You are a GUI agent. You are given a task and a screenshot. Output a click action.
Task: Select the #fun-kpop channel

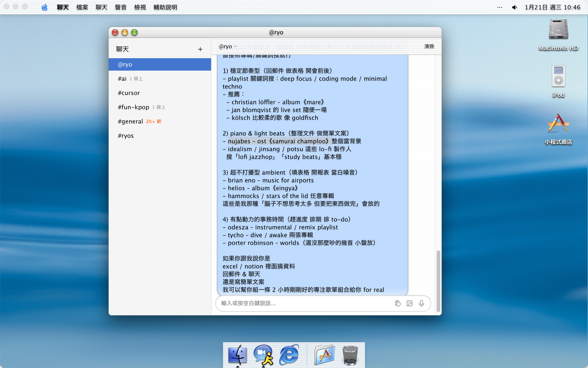point(134,107)
